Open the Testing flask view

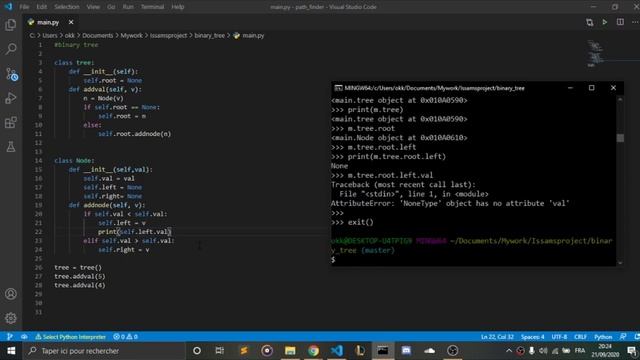(x=11, y=147)
